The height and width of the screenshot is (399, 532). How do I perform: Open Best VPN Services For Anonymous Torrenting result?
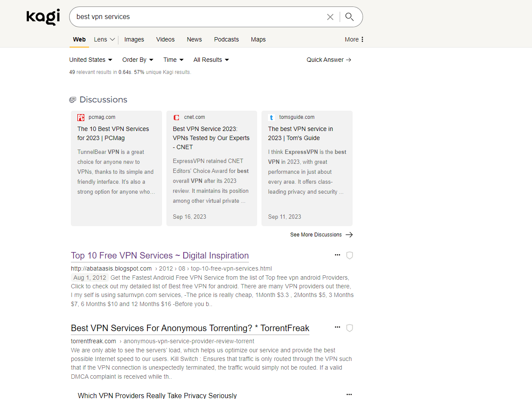pos(190,328)
